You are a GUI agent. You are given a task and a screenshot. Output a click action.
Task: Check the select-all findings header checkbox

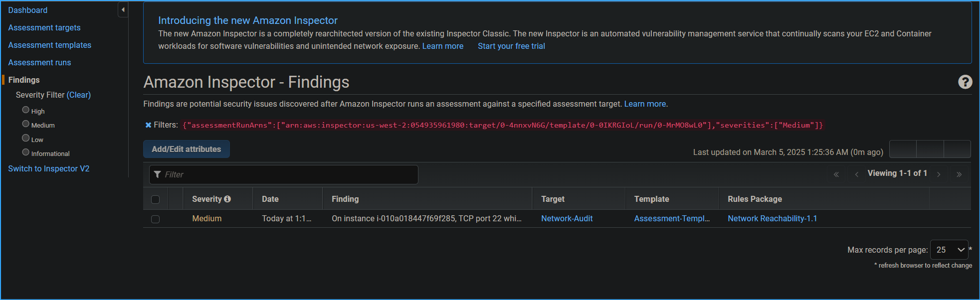156,199
